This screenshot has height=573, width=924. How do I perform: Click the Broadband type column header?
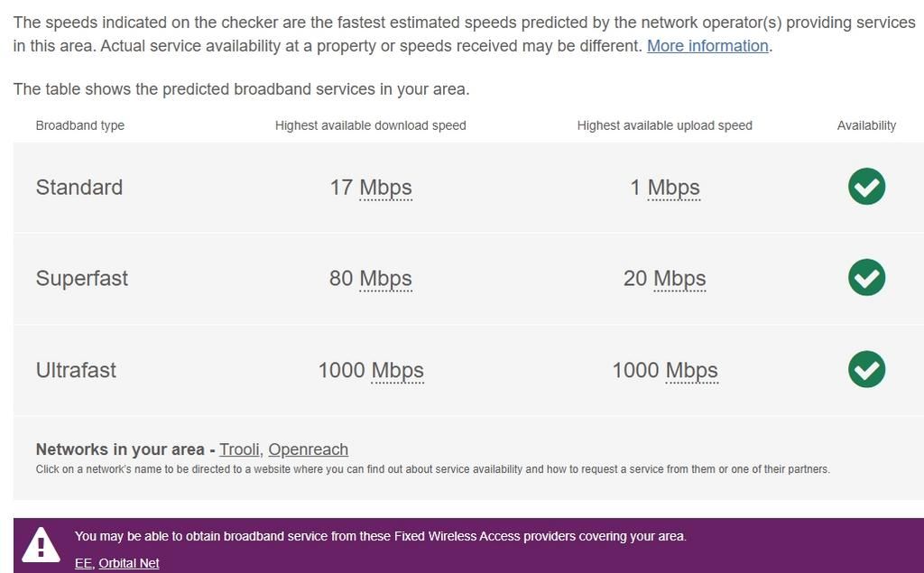point(80,125)
